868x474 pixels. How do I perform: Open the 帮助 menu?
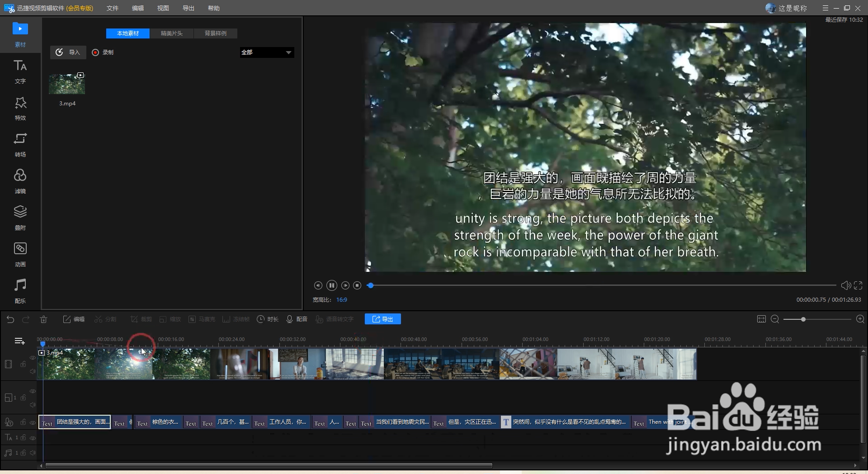214,8
